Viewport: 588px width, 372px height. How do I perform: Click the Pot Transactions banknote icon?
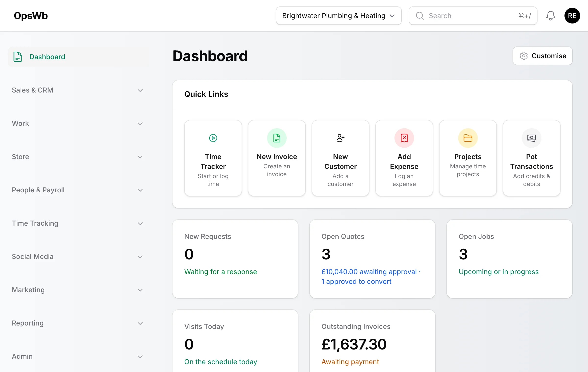tap(532, 138)
